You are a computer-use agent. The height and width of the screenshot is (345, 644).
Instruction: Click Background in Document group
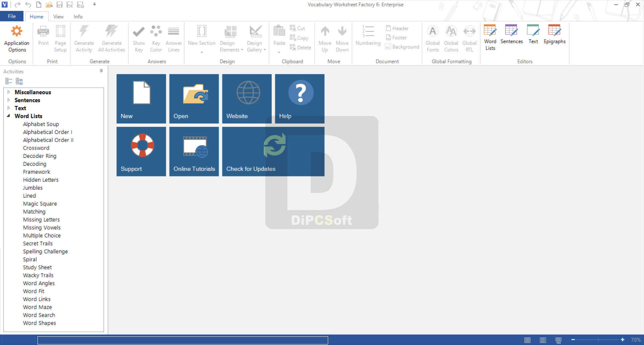click(x=402, y=47)
